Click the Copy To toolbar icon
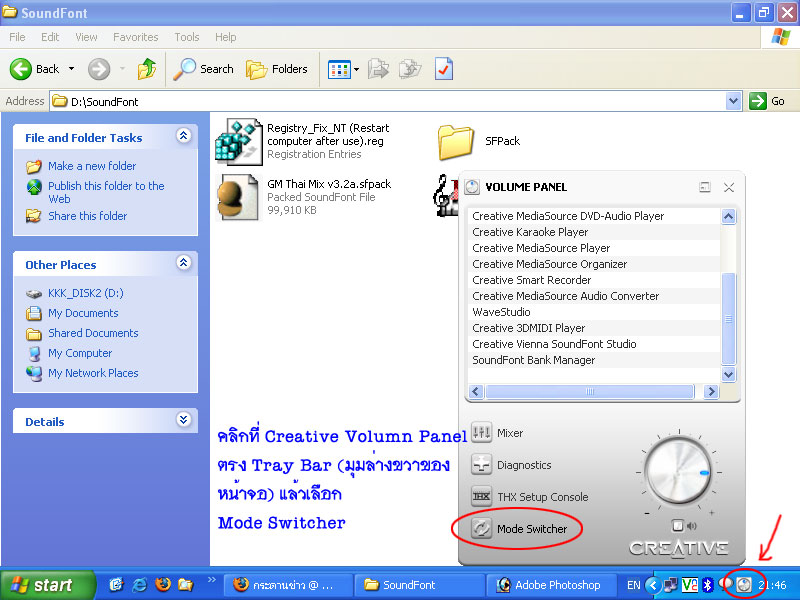Image resolution: width=800 pixels, height=600 pixels. pyautogui.click(x=410, y=69)
